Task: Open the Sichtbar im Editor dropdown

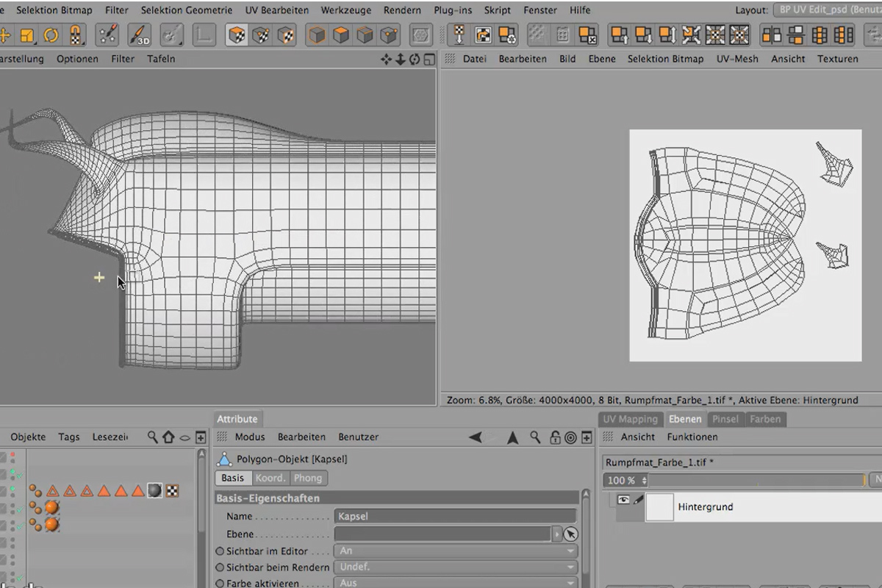Action: [456, 551]
